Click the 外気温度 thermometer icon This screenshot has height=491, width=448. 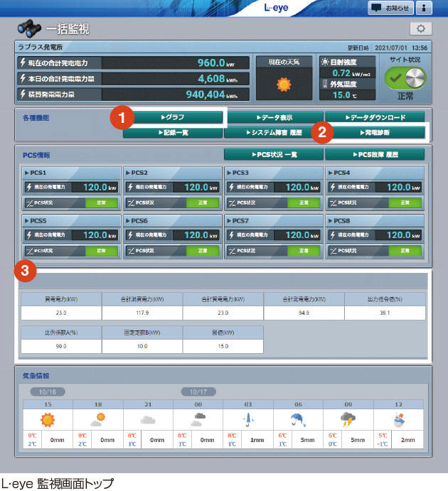[x=325, y=84]
